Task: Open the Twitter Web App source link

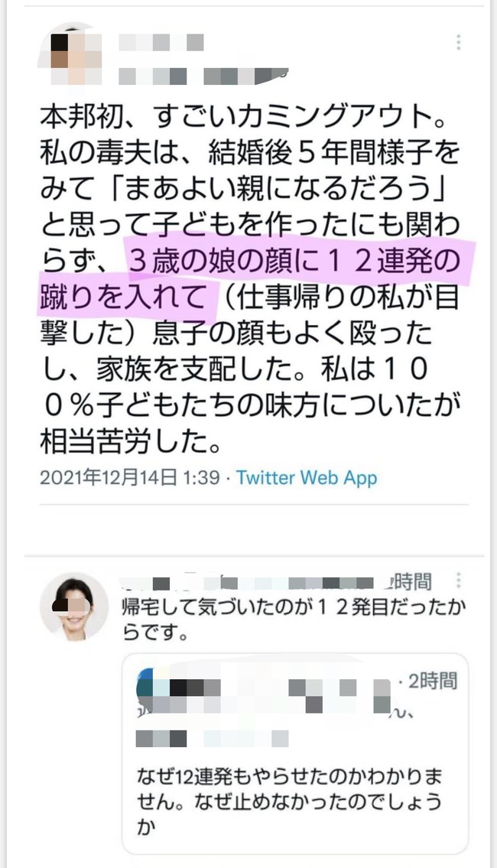Action: [307, 478]
